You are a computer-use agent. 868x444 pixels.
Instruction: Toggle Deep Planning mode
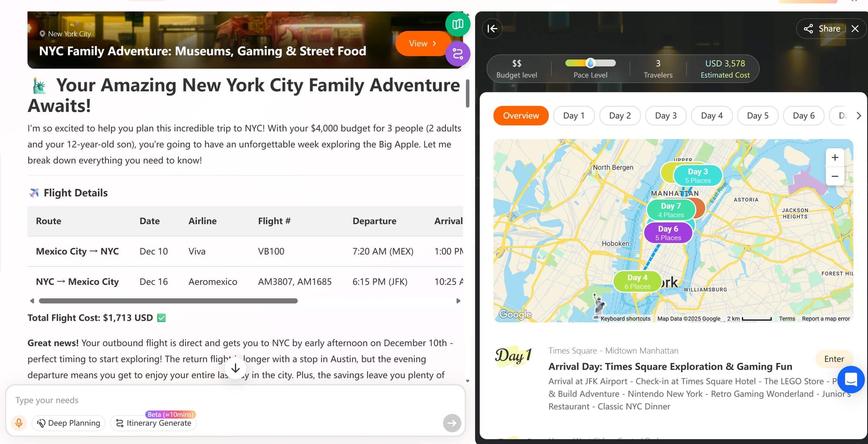pyautogui.click(x=69, y=423)
